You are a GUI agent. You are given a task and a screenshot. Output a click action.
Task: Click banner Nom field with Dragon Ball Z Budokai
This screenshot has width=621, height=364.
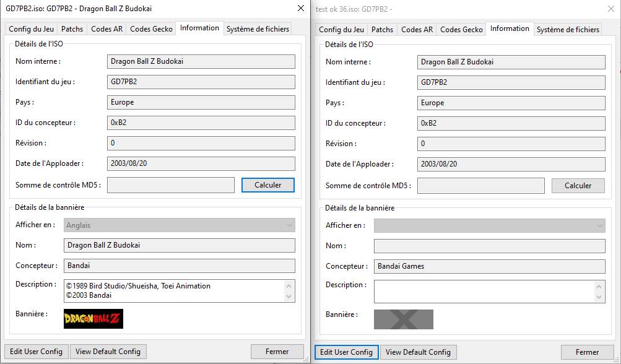pos(180,245)
